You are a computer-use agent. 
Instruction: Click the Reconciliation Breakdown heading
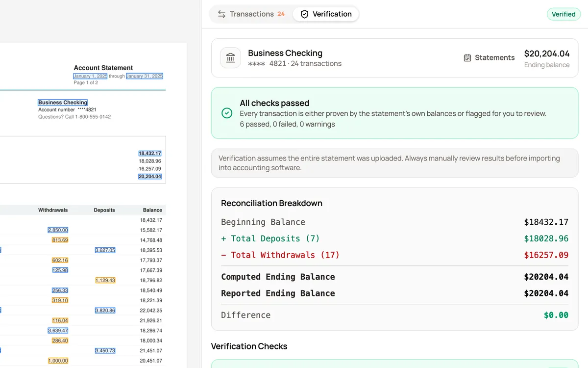click(x=271, y=203)
